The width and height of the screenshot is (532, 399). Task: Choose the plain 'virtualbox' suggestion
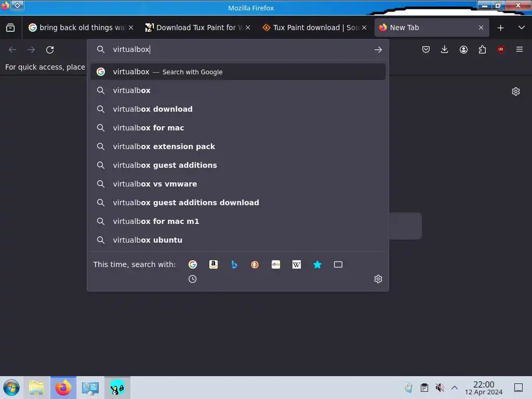tap(238, 90)
